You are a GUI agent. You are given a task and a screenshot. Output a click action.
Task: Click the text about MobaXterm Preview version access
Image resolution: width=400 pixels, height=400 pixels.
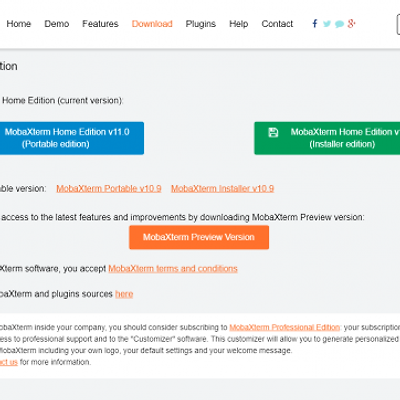click(183, 217)
